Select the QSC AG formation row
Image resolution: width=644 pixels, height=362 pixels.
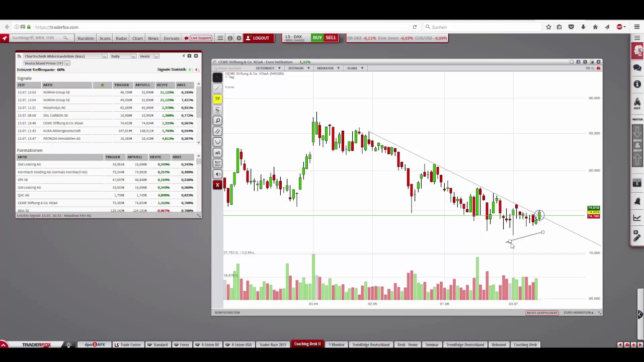106,195
